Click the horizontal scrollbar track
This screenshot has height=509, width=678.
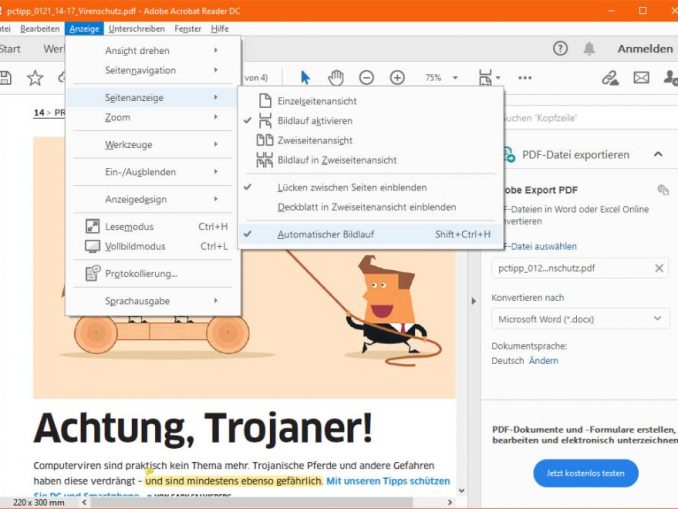[x=267, y=503]
